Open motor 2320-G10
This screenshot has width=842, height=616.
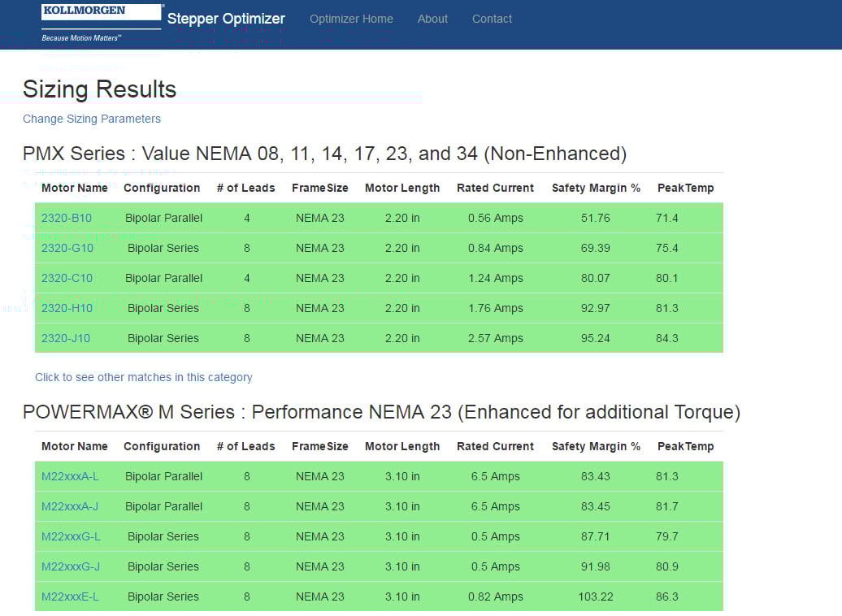pyautogui.click(x=67, y=248)
